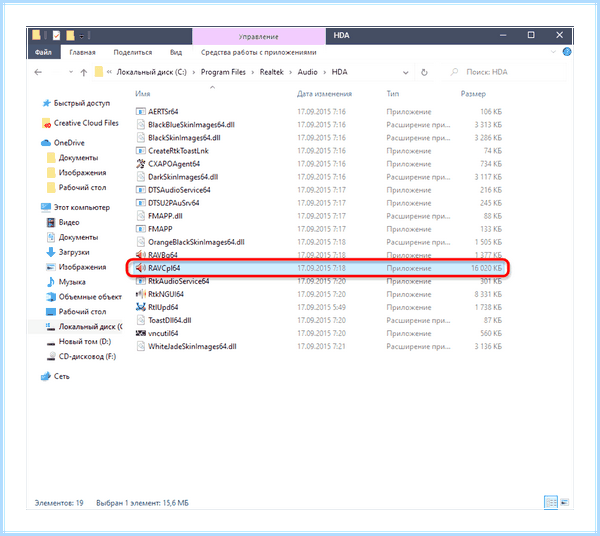The width and height of the screenshot is (600, 536).
Task: Select the DTSU2PAuSrv64 file name
Action: (174, 203)
